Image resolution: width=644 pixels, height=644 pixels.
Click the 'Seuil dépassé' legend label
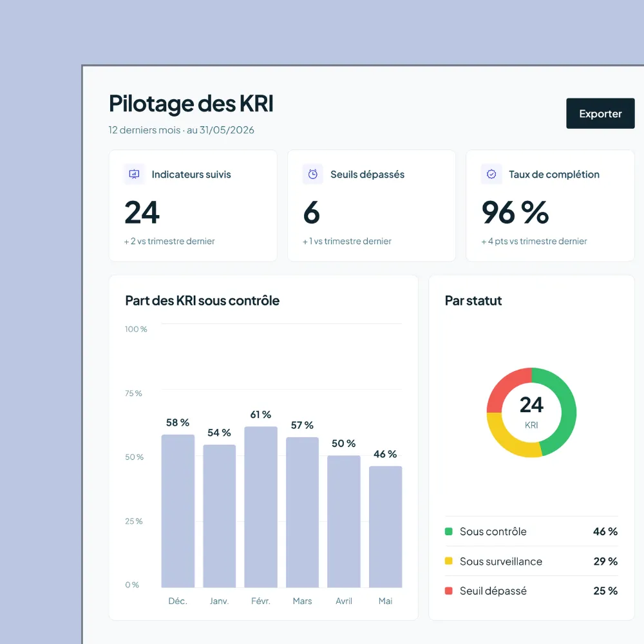(x=493, y=591)
